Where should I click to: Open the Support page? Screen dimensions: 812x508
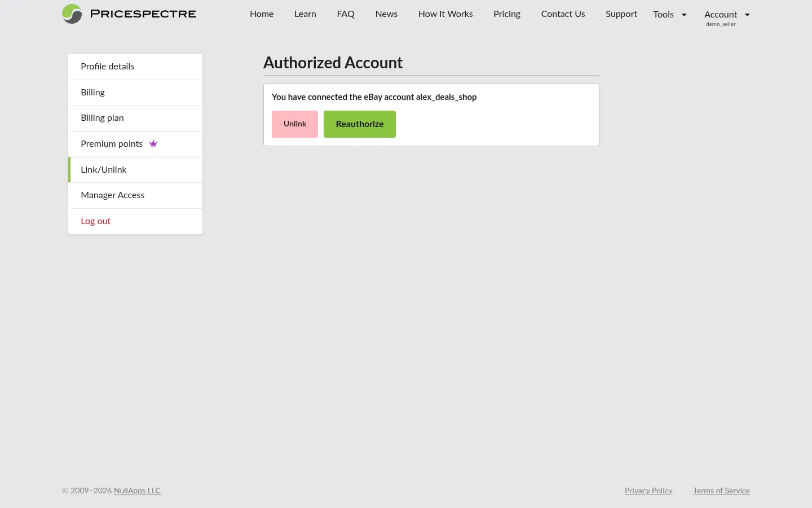pyautogui.click(x=621, y=14)
